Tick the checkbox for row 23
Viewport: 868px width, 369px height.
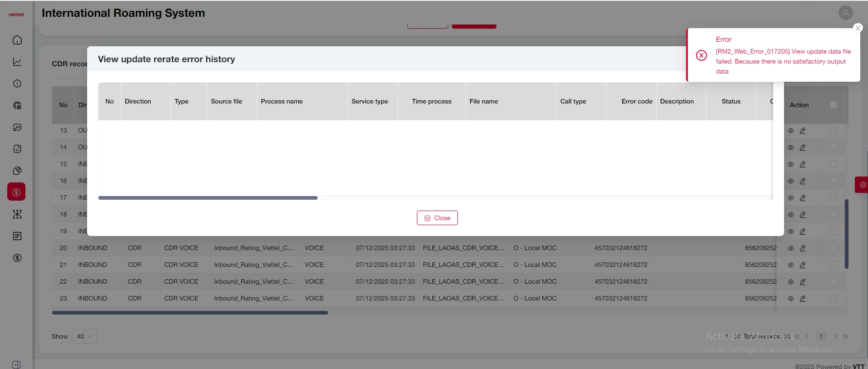pyautogui.click(x=833, y=298)
